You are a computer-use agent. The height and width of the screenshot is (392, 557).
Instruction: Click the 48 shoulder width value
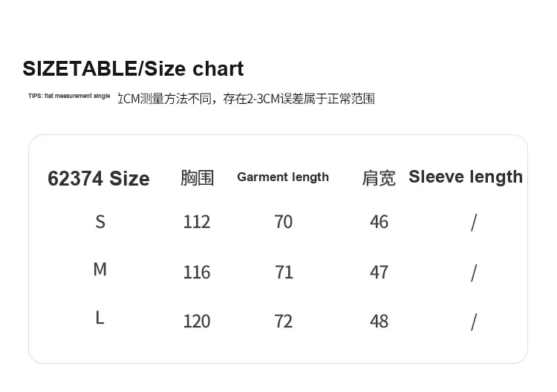point(379,321)
